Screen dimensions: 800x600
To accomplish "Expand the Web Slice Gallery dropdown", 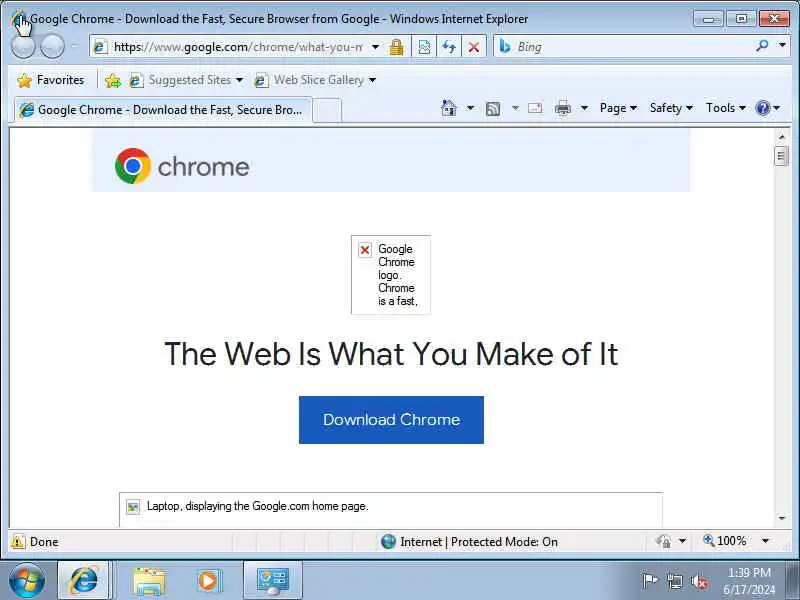I will 372,80.
